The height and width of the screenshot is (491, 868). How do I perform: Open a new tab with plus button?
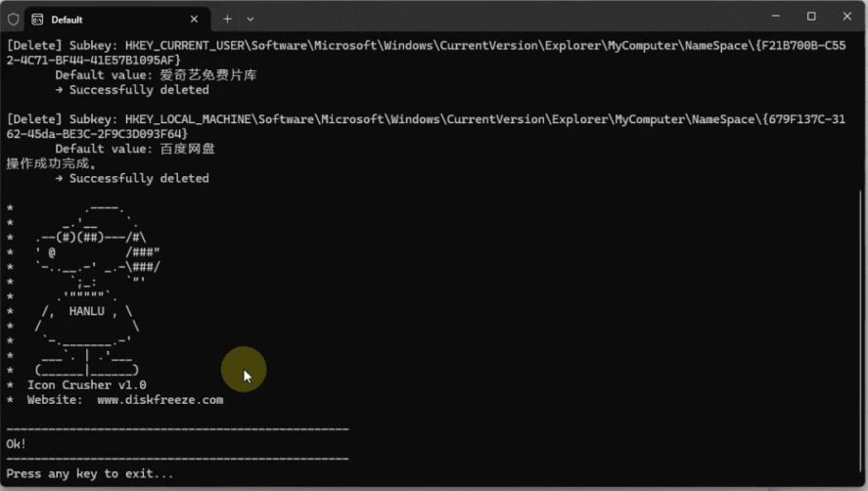[x=227, y=19]
